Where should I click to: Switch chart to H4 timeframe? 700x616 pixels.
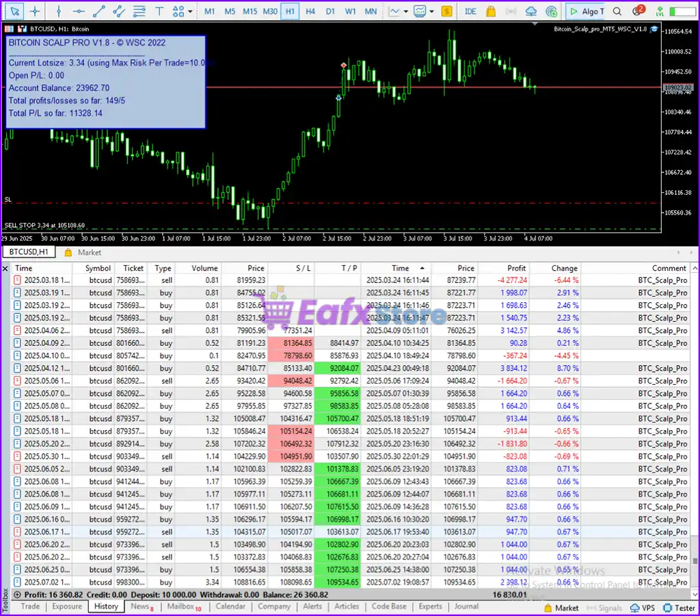310,11
